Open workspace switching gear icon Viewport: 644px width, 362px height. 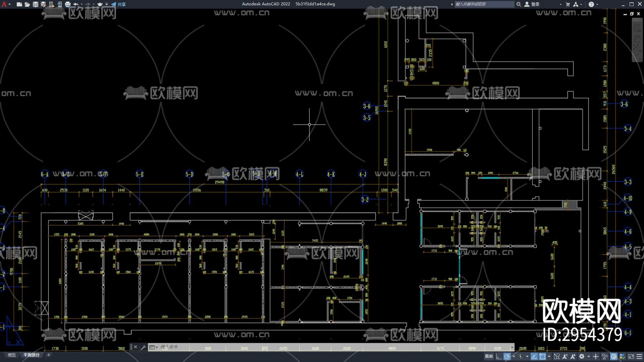[x=582, y=356]
